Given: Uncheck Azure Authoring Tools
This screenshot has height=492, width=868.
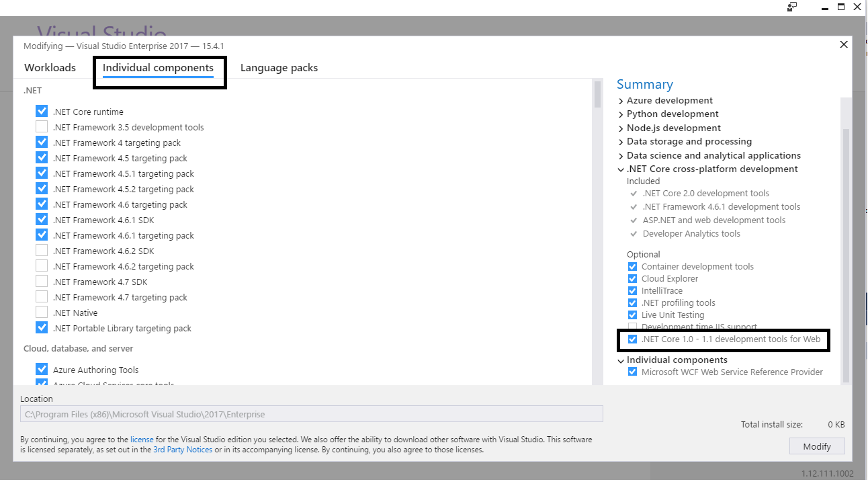Looking at the screenshot, I should click(x=42, y=370).
